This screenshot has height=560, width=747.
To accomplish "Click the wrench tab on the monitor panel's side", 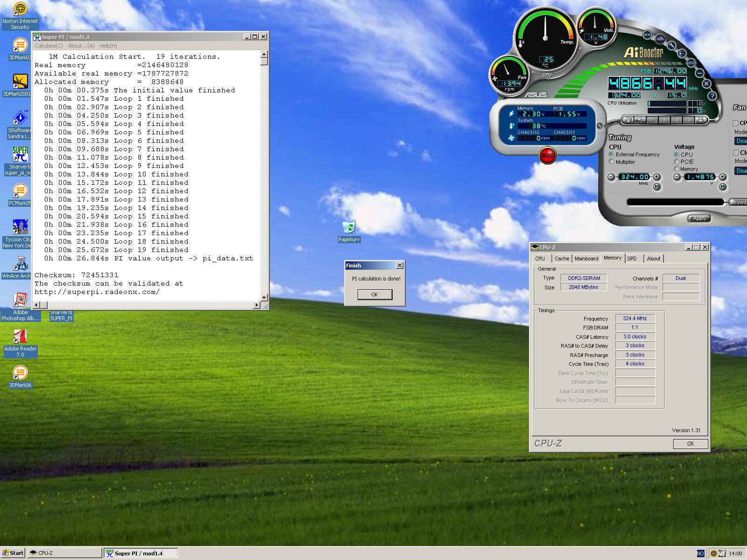I will point(600,126).
